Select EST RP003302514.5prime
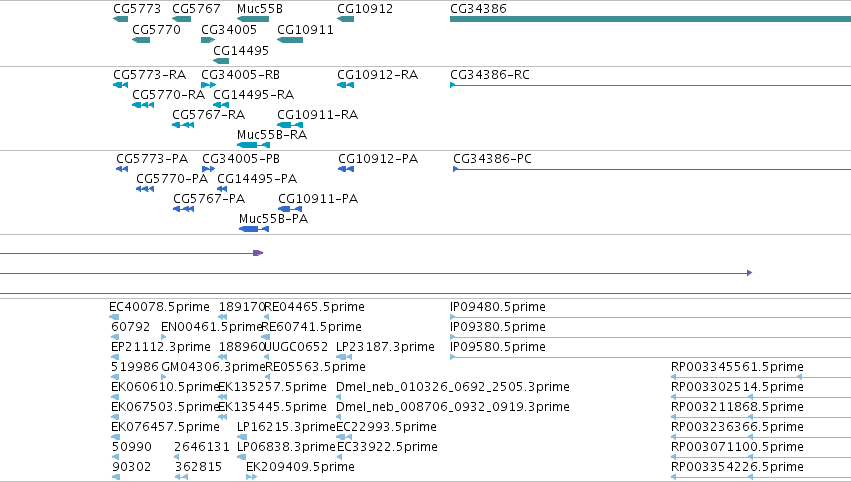Screen dimensions: 851x482 737,387
